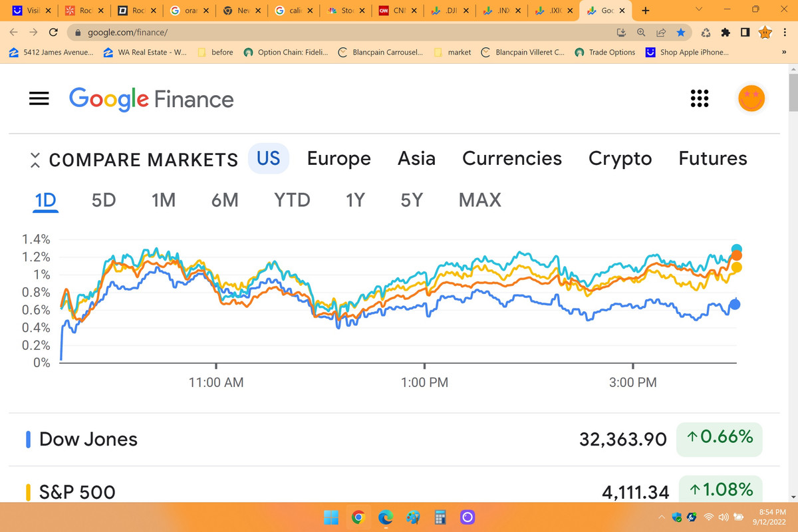This screenshot has height=532, width=798.
Task: Select the 5D chart range
Action: tap(104, 199)
